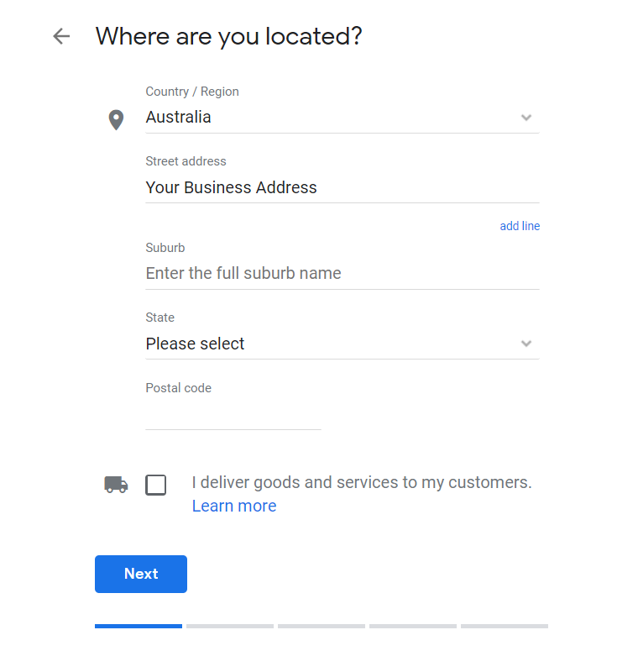This screenshot has height=672, width=638.
Task: Click the last progress step bar
Action: [x=505, y=626]
